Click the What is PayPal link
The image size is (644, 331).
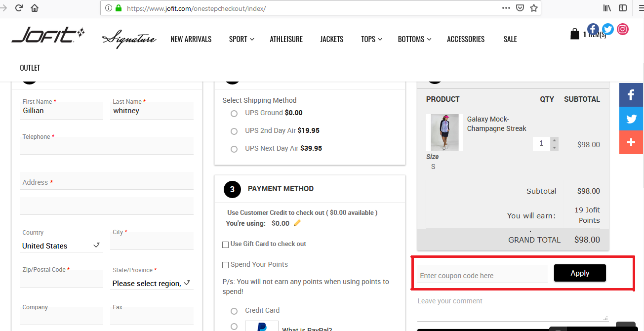(307, 329)
